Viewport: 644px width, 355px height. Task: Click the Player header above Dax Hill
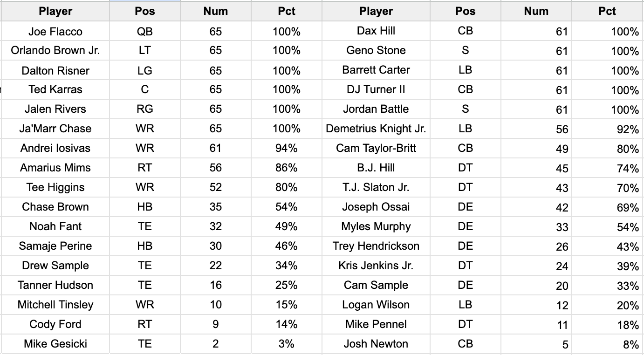pyautogui.click(x=376, y=11)
